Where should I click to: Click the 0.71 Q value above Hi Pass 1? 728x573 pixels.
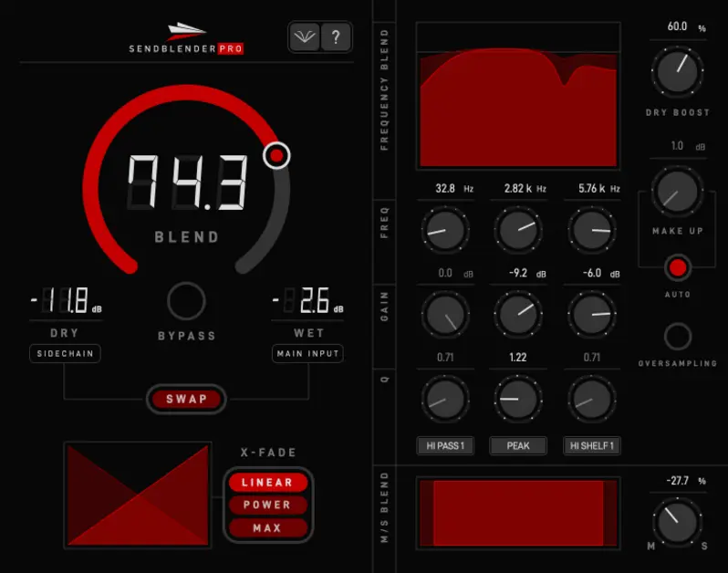pos(445,357)
